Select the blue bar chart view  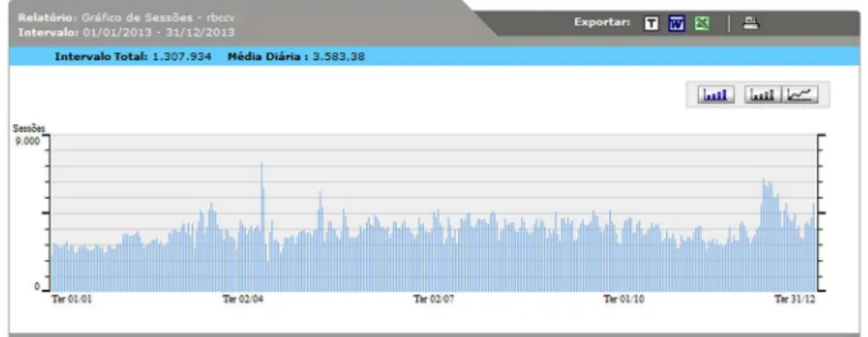717,95
